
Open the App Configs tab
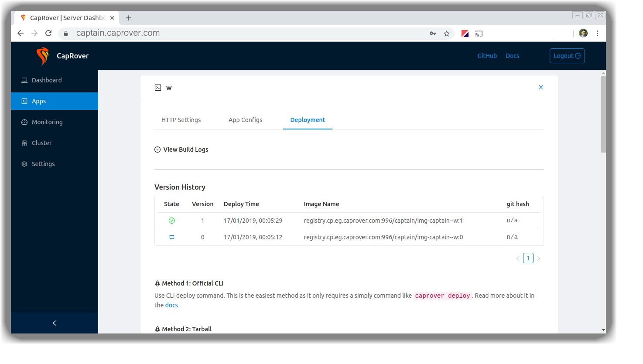[245, 120]
